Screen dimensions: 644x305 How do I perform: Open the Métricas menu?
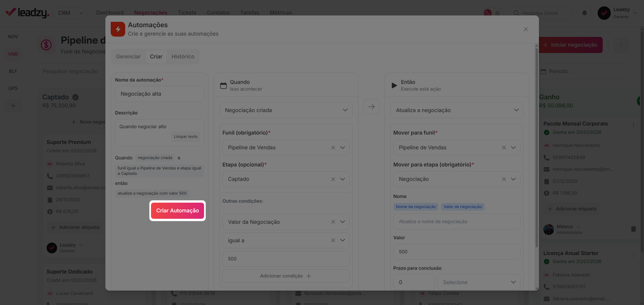click(x=281, y=12)
